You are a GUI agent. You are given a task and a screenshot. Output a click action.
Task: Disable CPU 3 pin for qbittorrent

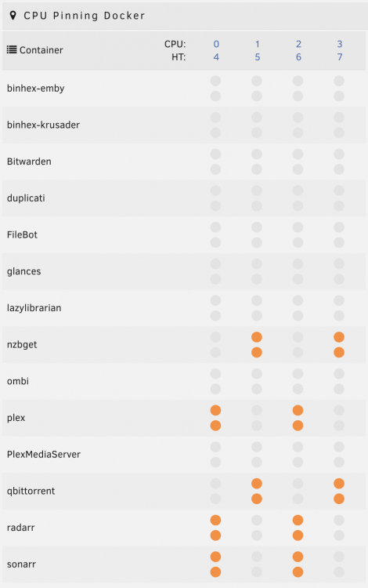point(339,484)
